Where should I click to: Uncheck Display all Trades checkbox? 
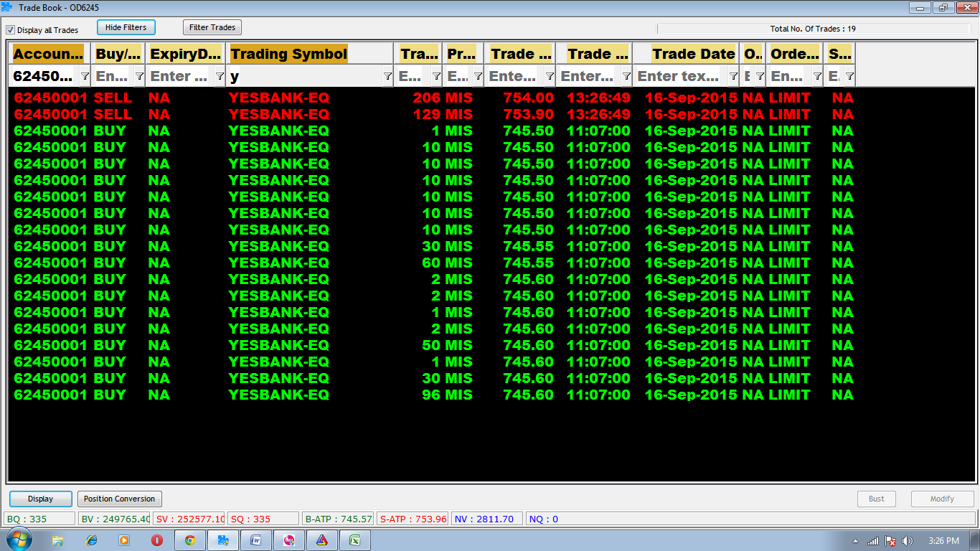coord(10,30)
